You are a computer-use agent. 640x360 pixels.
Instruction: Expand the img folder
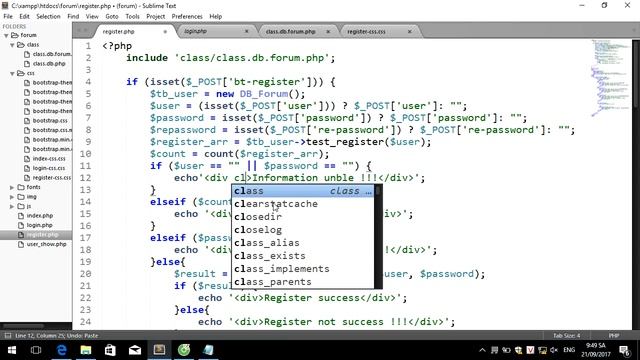click(12, 197)
